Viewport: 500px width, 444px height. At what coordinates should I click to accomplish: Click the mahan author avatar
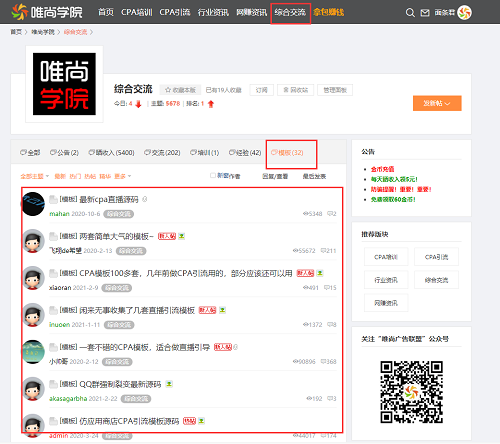pyautogui.click(x=33, y=204)
